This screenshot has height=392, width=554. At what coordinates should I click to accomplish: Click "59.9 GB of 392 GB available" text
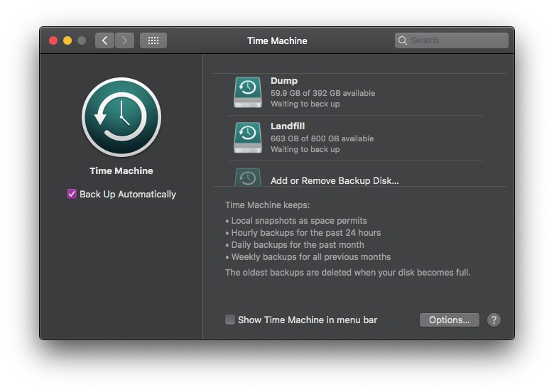click(323, 93)
